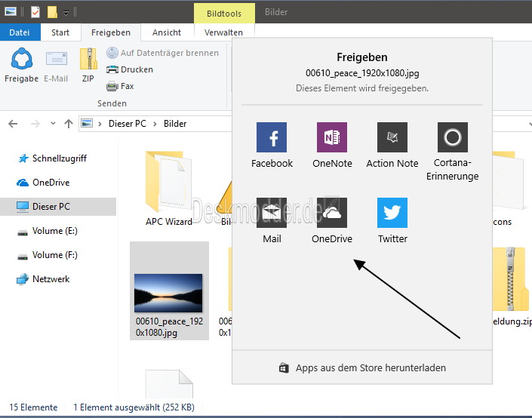The height and width of the screenshot is (418, 532).
Task: Open recent locations dropdown arrow
Action: (x=53, y=124)
